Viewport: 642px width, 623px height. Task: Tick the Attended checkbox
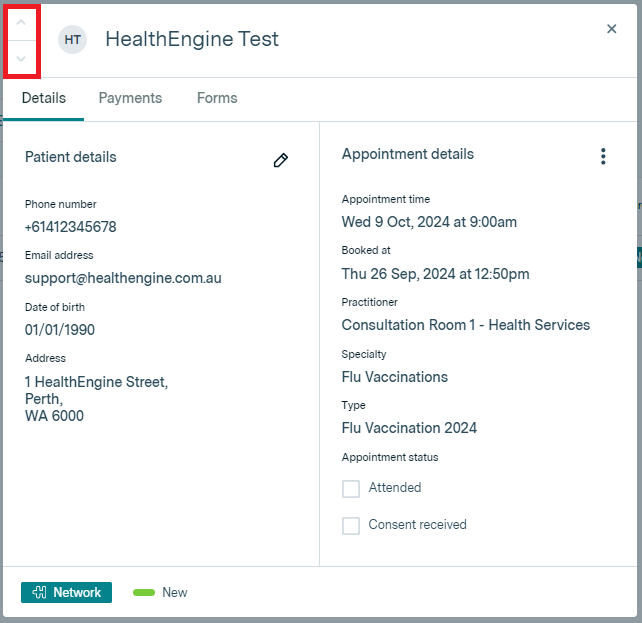(351, 489)
